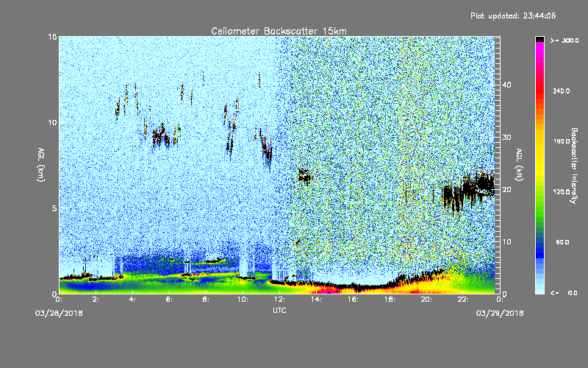Click the '6:' hour tick label
Screen dimensions: 588x368
(169, 300)
